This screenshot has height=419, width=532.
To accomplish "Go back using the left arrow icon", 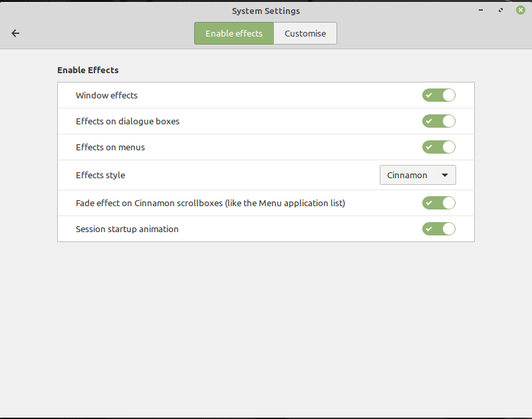I will (15, 33).
